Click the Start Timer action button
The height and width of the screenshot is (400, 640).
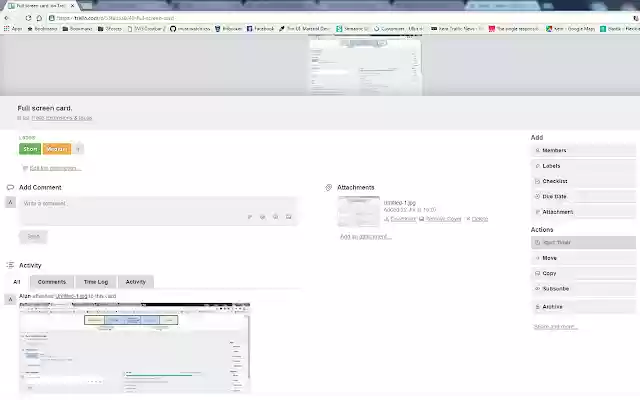click(x=583, y=242)
